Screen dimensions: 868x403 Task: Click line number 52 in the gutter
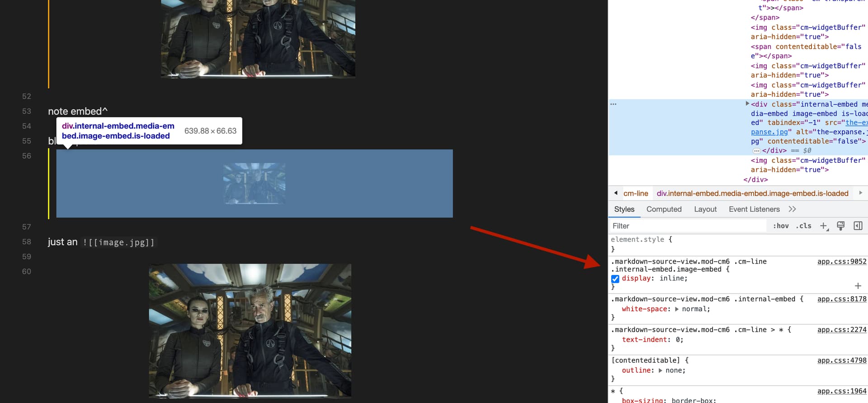27,96
